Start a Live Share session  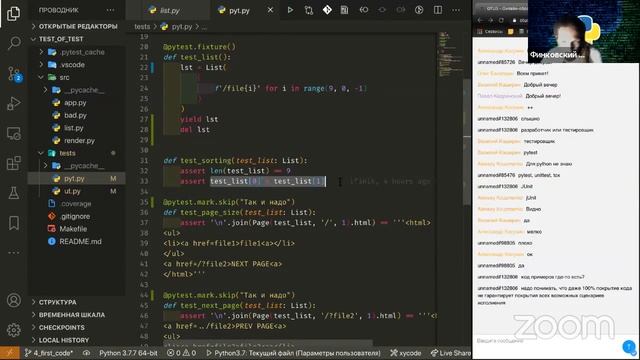(x=451, y=353)
